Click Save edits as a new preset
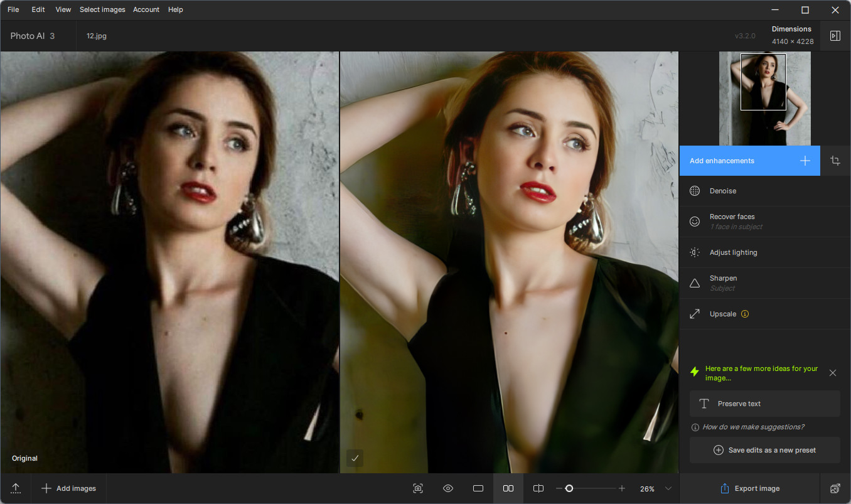The width and height of the screenshot is (851, 504). pos(764,450)
